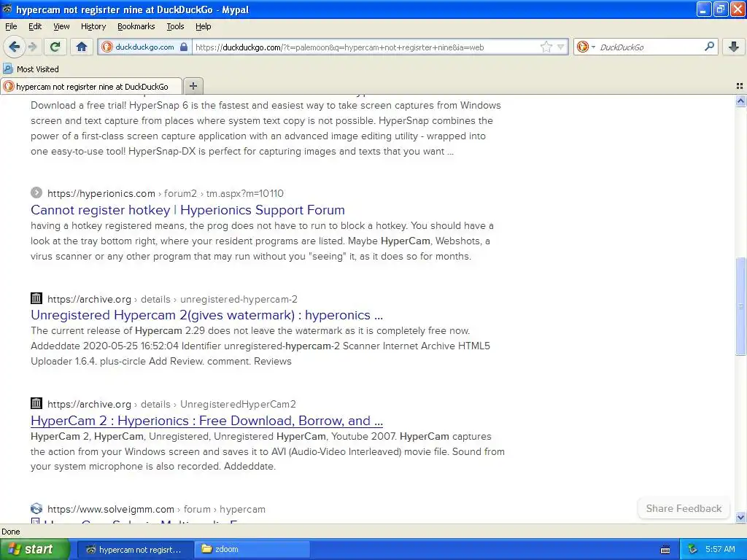Go forward one page
Viewport: 747px width, 560px height.
pyautogui.click(x=33, y=47)
